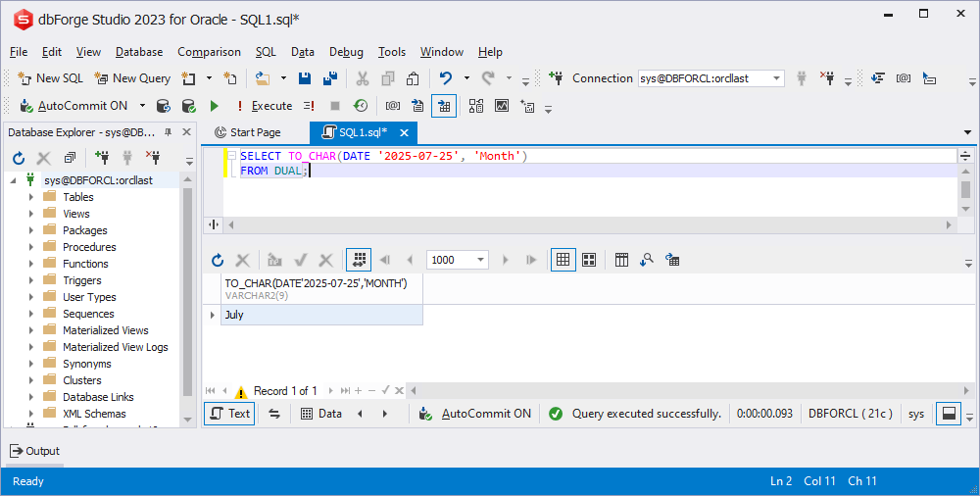Open the Database menu
The width and height of the screenshot is (980, 496).
[x=139, y=52]
